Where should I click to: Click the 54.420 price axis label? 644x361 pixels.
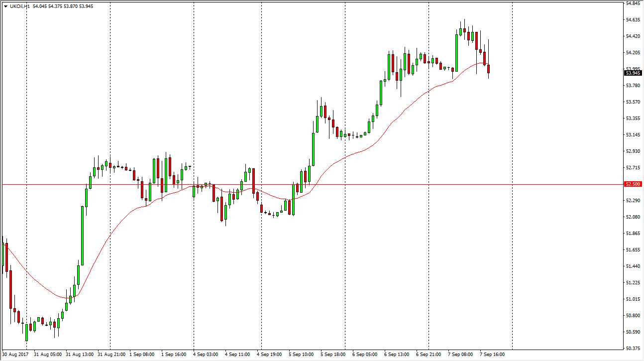(633, 36)
